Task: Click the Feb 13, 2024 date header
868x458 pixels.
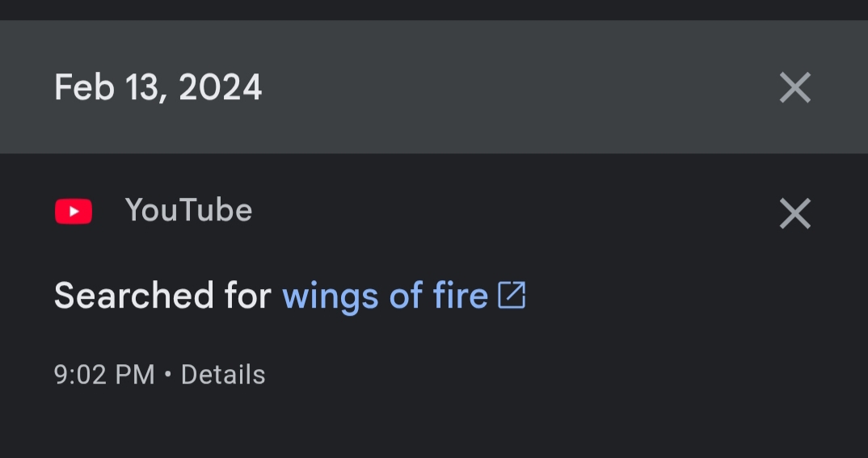Action: coord(158,87)
